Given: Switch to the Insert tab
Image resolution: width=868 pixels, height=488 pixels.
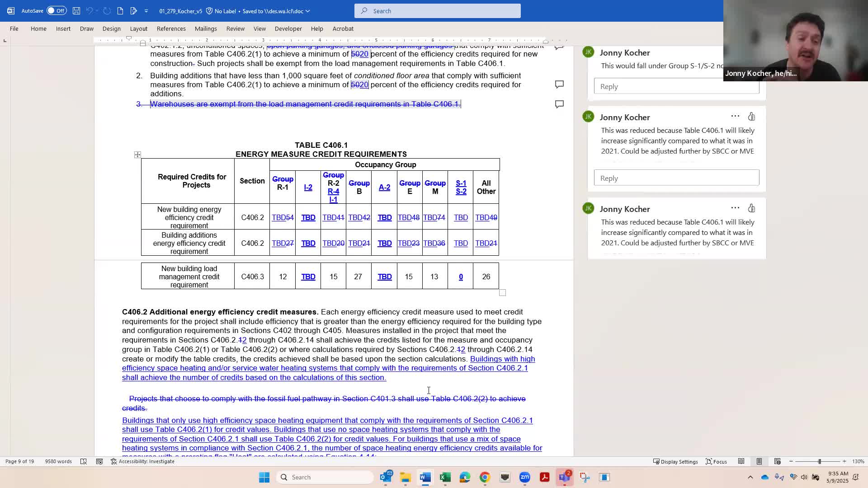Looking at the screenshot, I should coord(63,28).
